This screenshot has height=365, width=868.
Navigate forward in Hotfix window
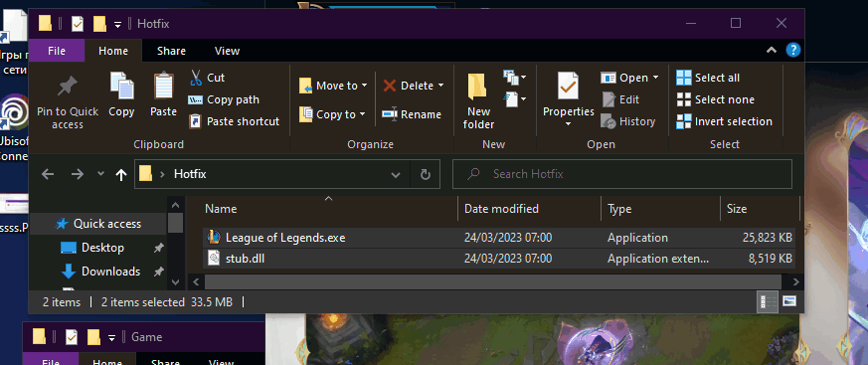click(77, 174)
